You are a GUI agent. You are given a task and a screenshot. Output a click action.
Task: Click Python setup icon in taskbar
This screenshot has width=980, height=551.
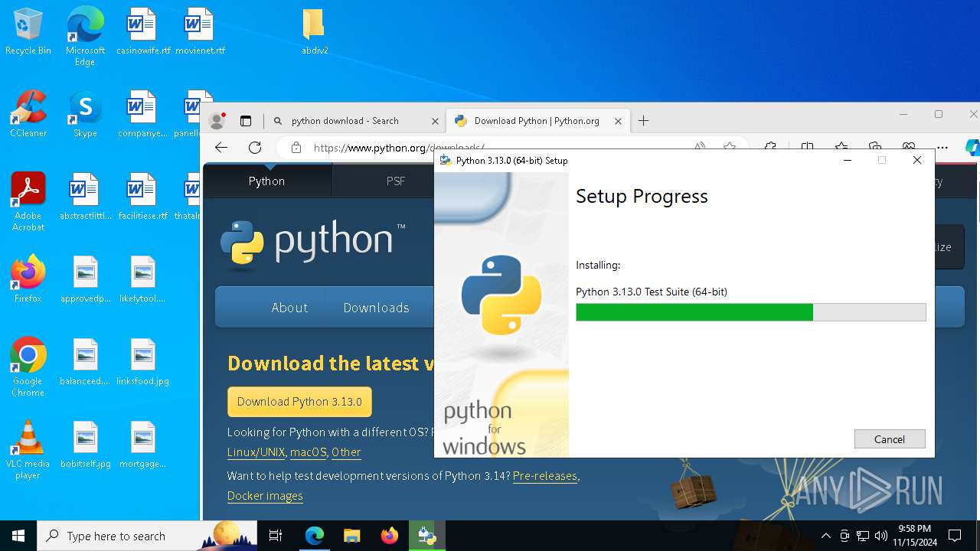pyautogui.click(x=426, y=536)
